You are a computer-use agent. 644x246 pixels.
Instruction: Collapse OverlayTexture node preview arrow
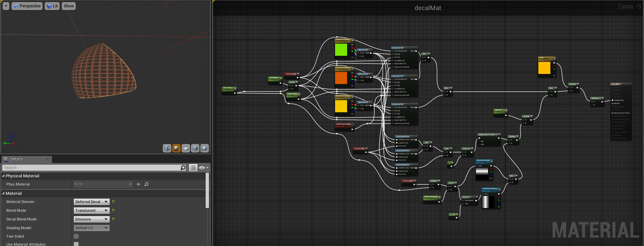491,161
